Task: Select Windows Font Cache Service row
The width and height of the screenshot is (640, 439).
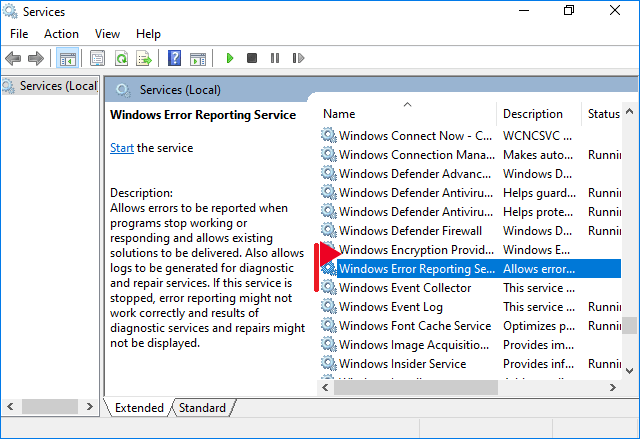Action: pyautogui.click(x=471, y=326)
